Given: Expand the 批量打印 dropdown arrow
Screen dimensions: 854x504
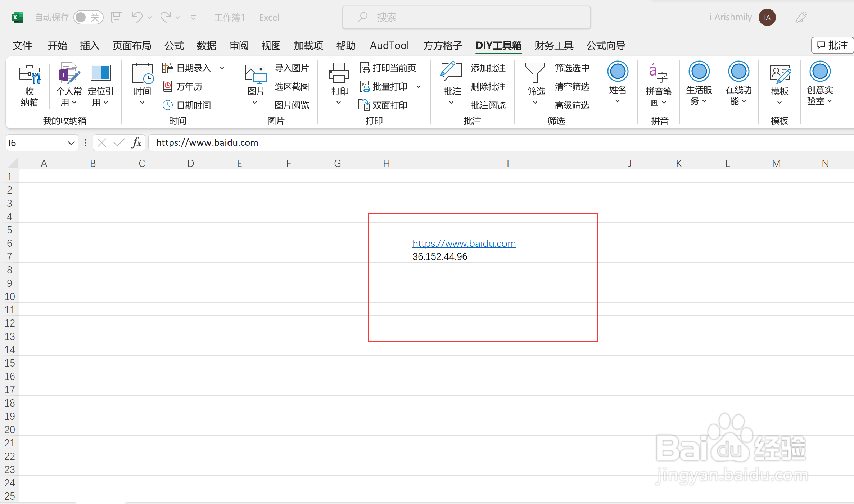Looking at the screenshot, I should coord(419,86).
